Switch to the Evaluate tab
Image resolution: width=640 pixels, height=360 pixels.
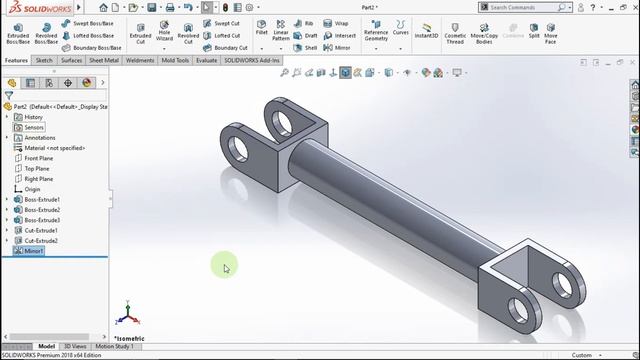point(207,60)
